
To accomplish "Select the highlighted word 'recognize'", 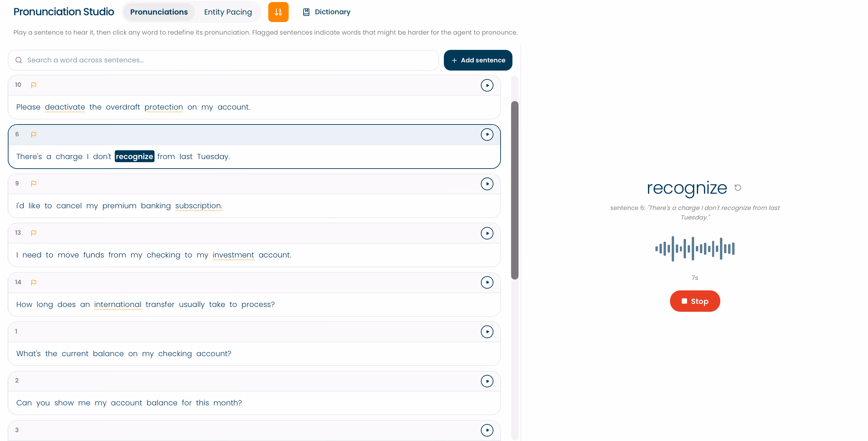I will coord(134,156).
